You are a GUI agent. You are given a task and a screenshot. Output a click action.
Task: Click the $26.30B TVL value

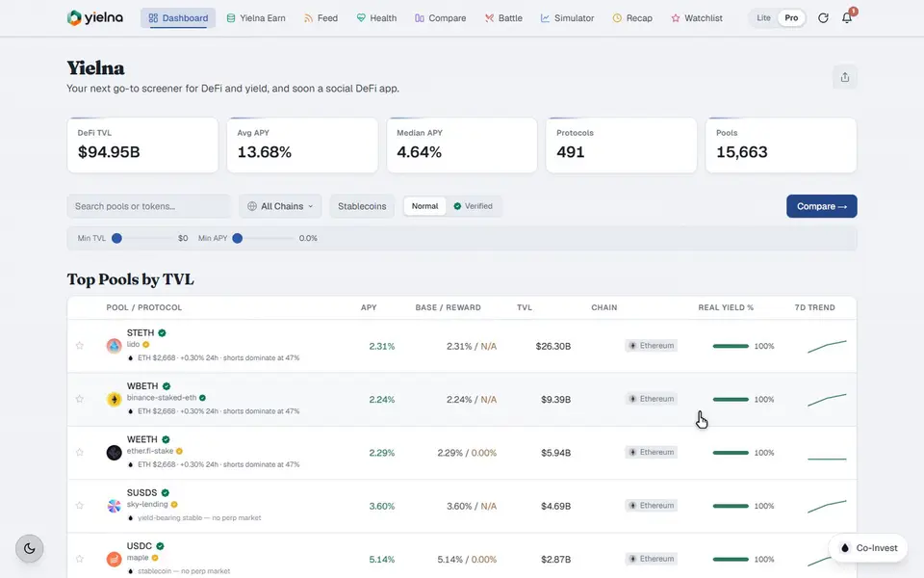[552, 346]
